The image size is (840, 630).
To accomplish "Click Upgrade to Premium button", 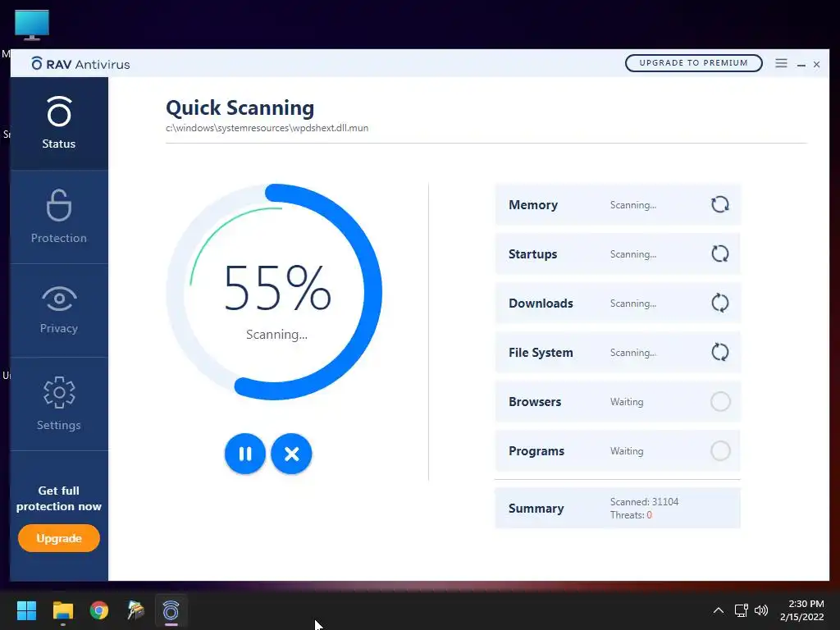I will (693, 62).
